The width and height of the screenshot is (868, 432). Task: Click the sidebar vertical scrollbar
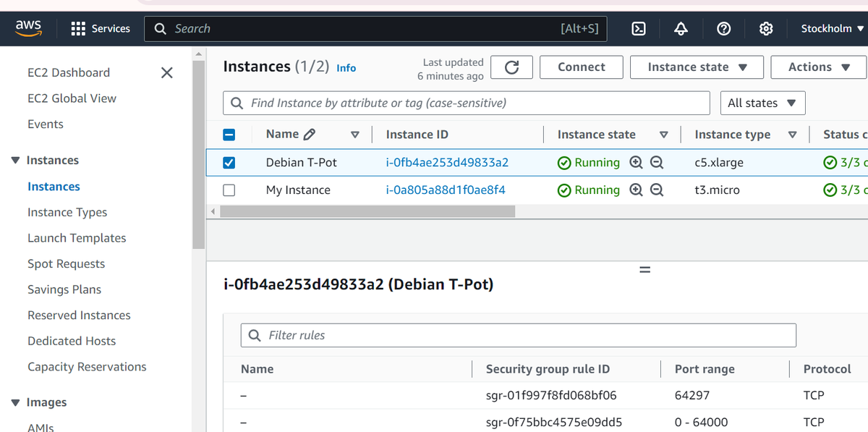pyautogui.click(x=199, y=156)
